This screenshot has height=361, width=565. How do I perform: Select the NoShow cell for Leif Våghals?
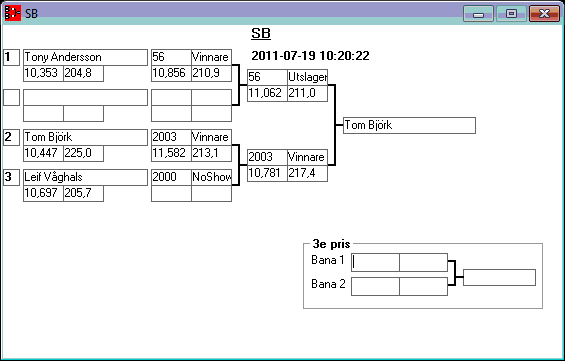pos(212,177)
